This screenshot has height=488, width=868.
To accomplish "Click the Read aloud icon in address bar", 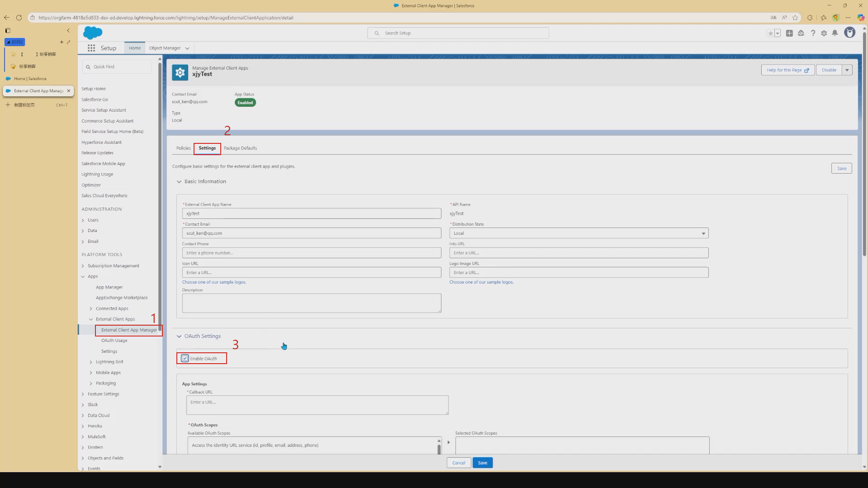I will (x=784, y=18).
